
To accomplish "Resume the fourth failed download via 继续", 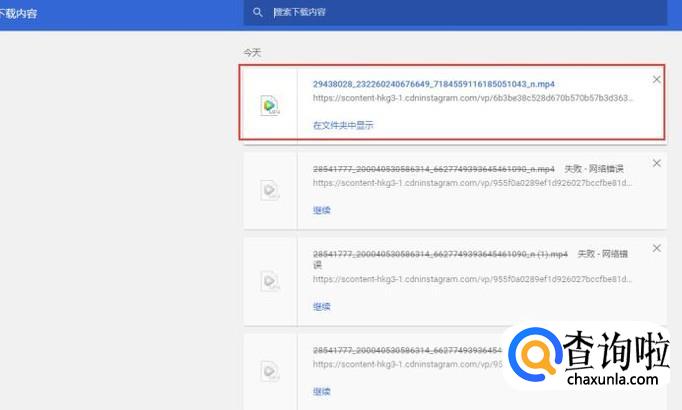I will (x=322, y=391).
